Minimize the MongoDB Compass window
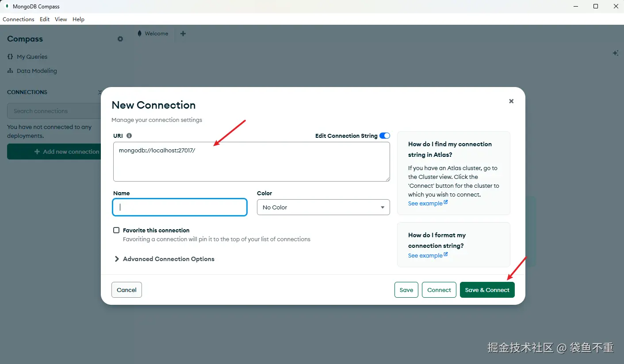624x364 pixels. point(576,6)
